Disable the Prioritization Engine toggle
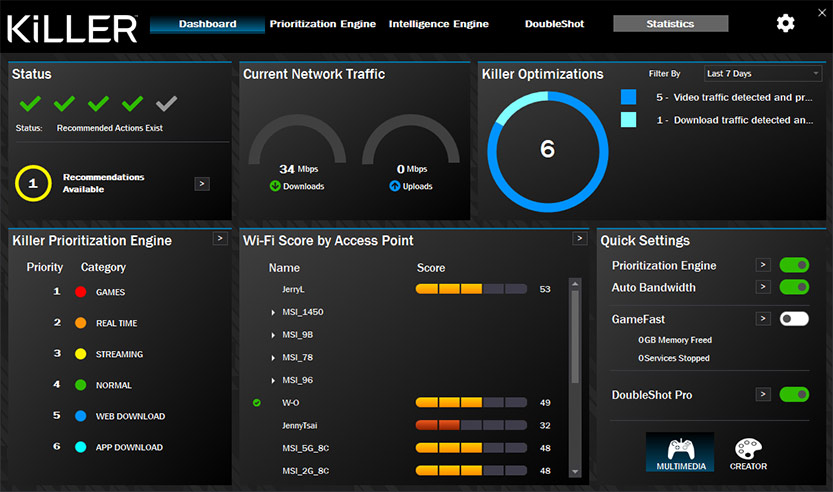This screenshot has height=492, width=833. pyautogui.click(x=794, y=265)
